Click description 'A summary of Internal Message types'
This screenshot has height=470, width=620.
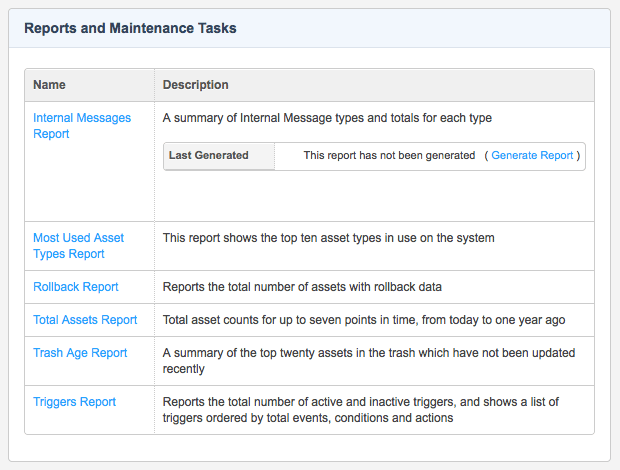coord(327,118)
